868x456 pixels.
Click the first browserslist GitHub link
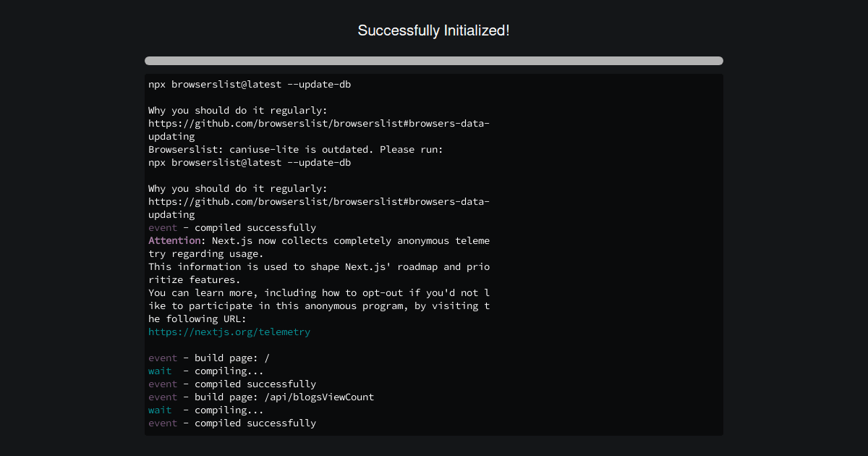tap(318, 123)
